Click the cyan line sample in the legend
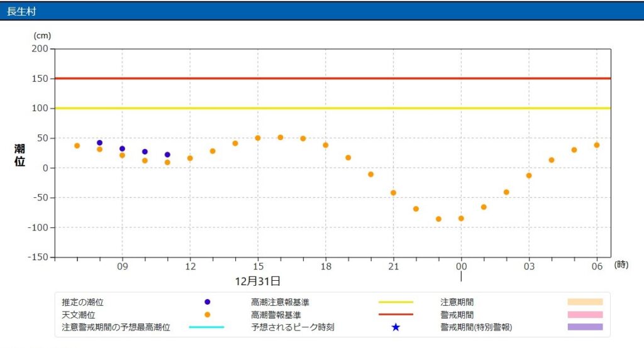The height and width of the screenshot is (348, 644). point(206,327)
